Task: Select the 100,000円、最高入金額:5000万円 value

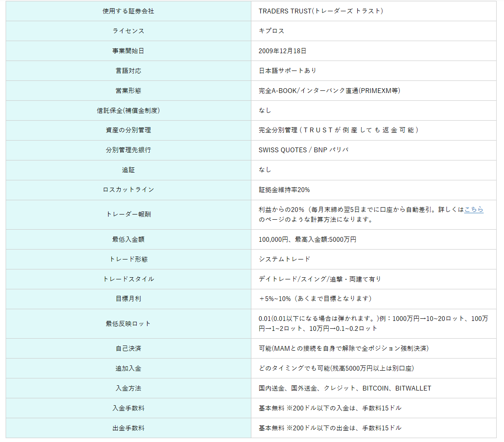Action: click(x=307, y=239)
